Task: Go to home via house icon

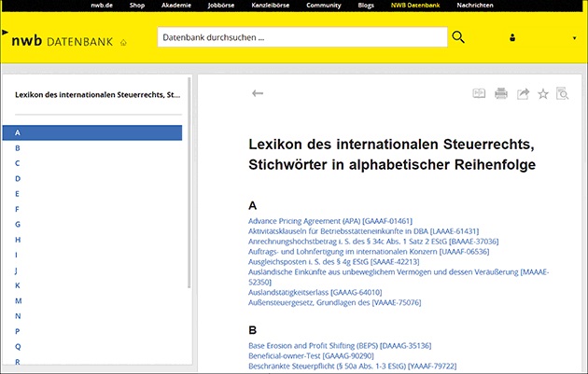Action: [x=123, y=42]
